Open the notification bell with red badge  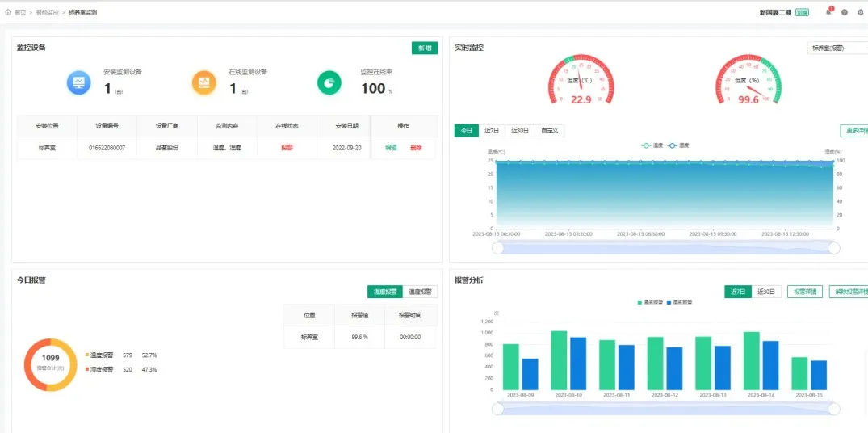click(828, 11)
